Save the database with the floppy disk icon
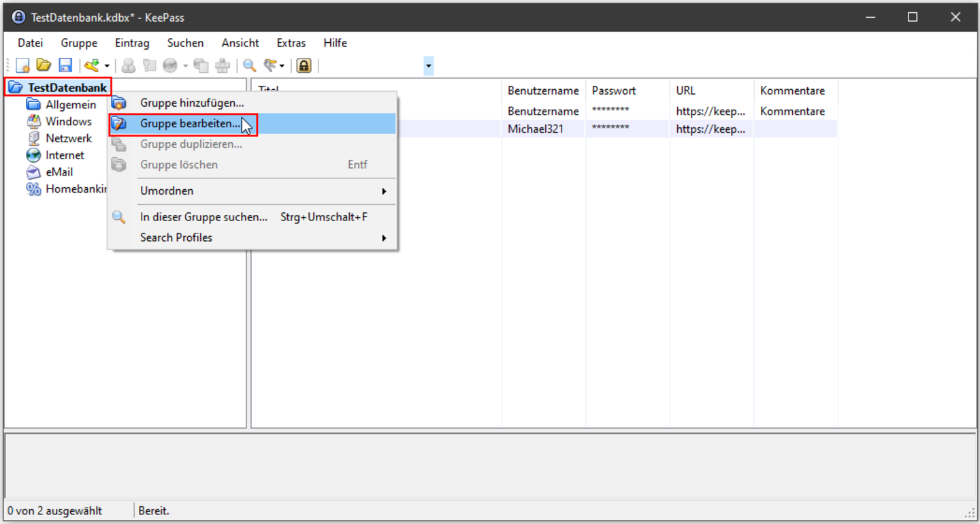 (65, 65)
